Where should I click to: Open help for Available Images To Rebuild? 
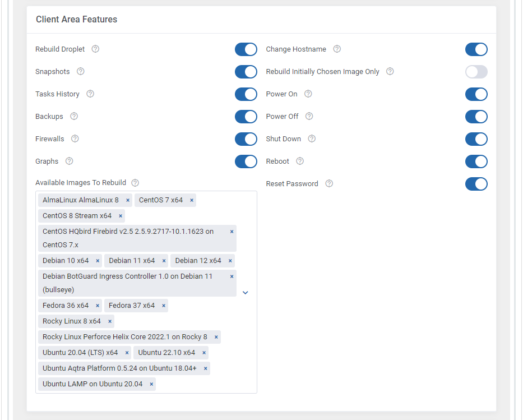[x=135, y=183]
